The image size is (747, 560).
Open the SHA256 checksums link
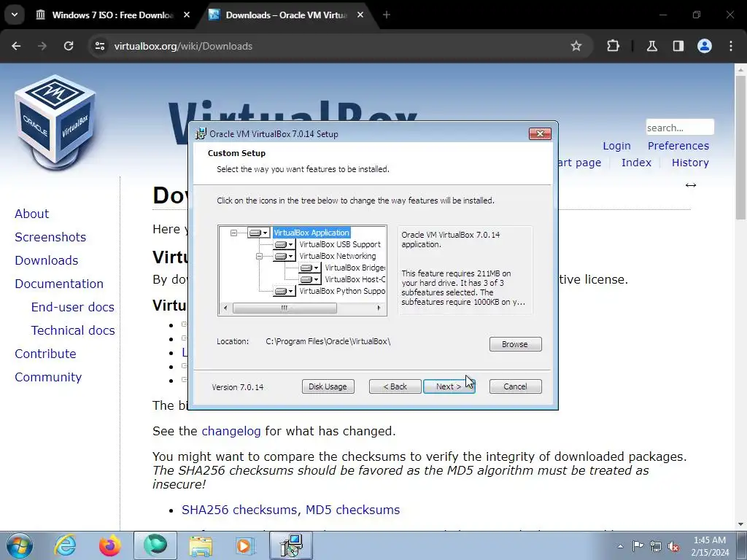tap(241, 510)
